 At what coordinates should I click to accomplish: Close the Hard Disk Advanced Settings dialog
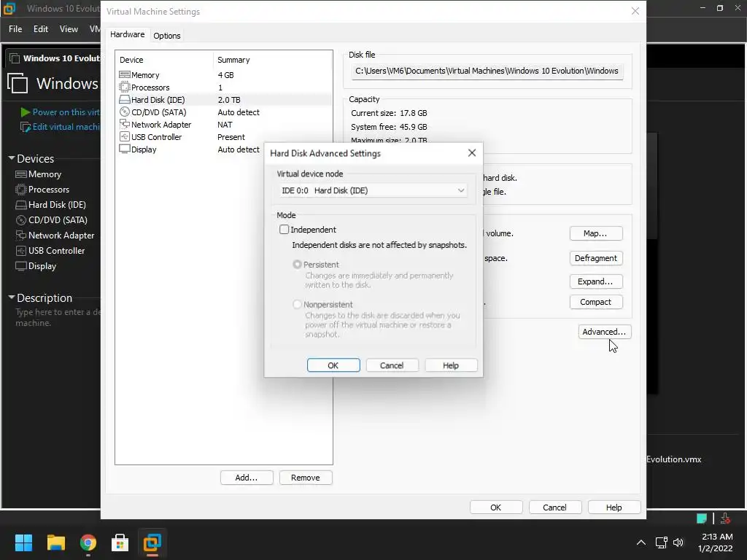point(472,153)
